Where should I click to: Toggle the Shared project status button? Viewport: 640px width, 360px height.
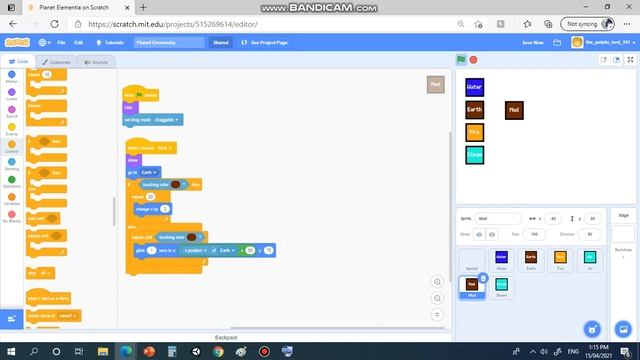pyautogui.click(x=221, y=42)
